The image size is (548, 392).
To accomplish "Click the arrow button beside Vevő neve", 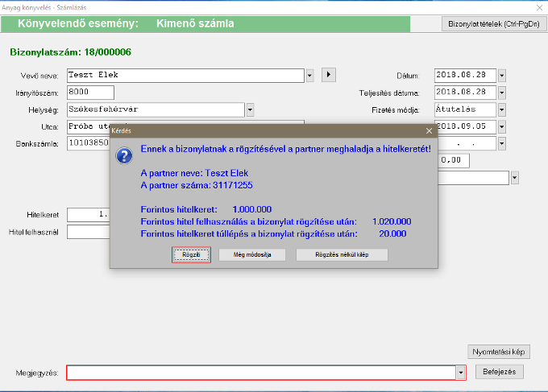I will (x=328, y=75).
